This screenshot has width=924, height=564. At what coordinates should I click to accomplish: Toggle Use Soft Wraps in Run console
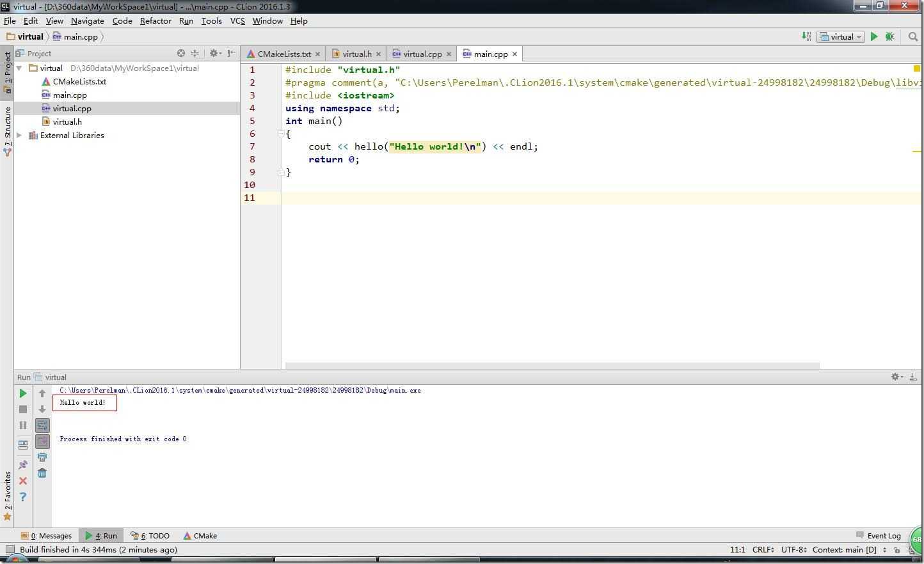[42, 425]
